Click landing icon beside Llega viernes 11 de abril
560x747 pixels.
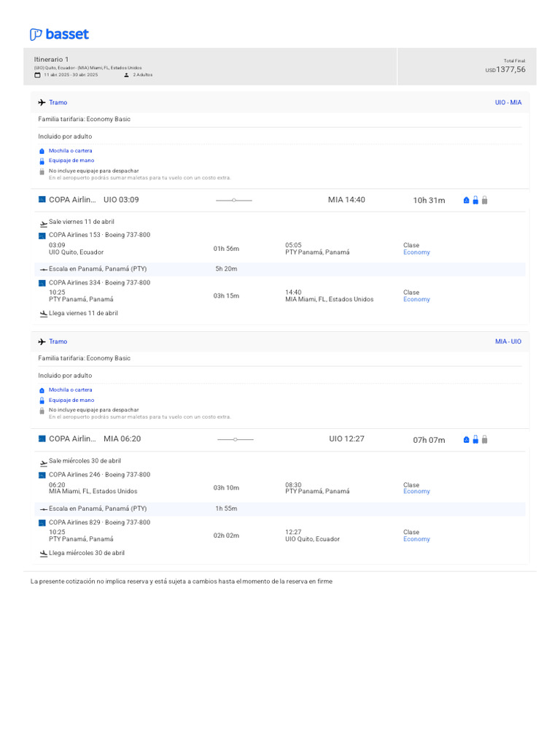(x=43, y=314)
